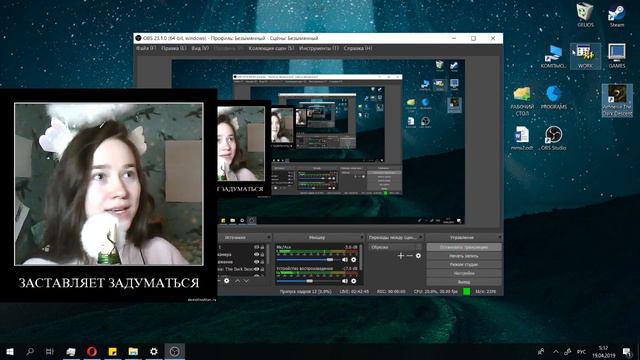Open Task View on the taskbar
The width and height of the screenshot is (640, 360).
click(50, 351)
